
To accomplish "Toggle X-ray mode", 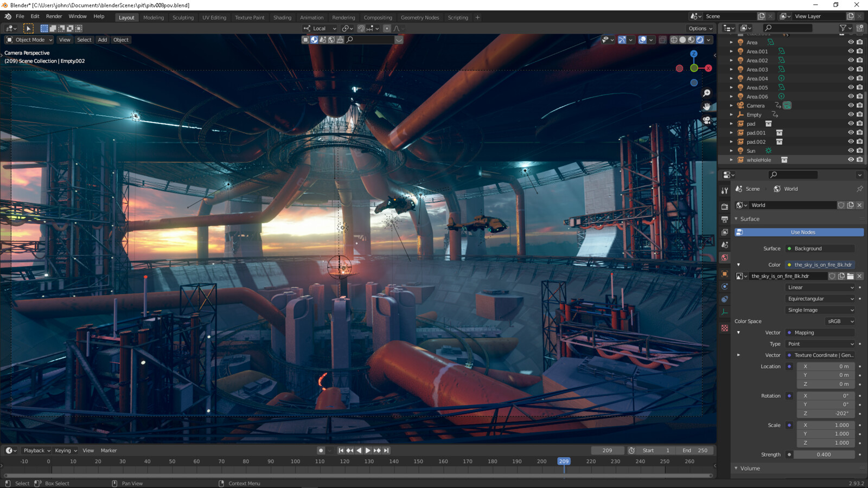I will pos(662,40).
